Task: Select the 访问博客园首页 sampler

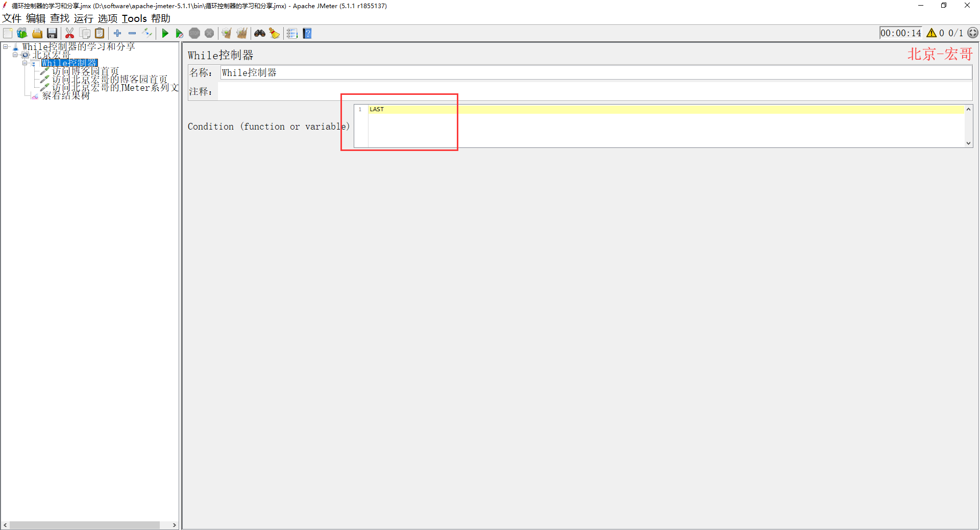Action: [85, 71]
